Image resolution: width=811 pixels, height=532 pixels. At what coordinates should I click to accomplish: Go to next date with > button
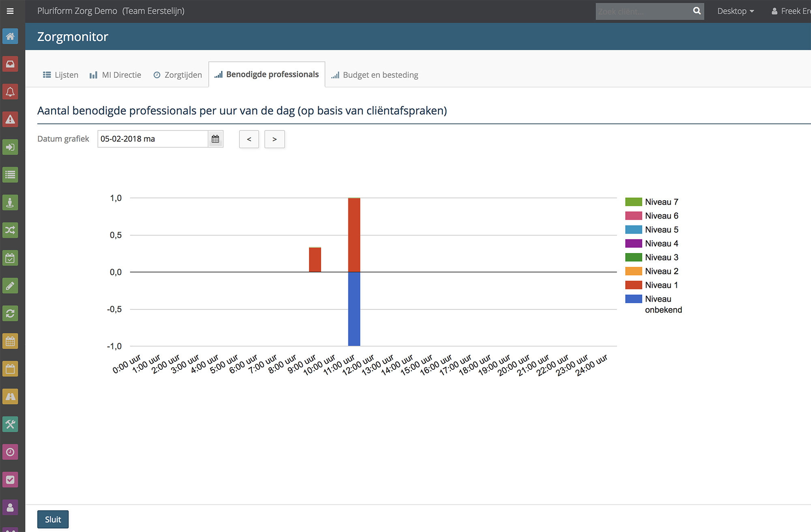[275, 139]
